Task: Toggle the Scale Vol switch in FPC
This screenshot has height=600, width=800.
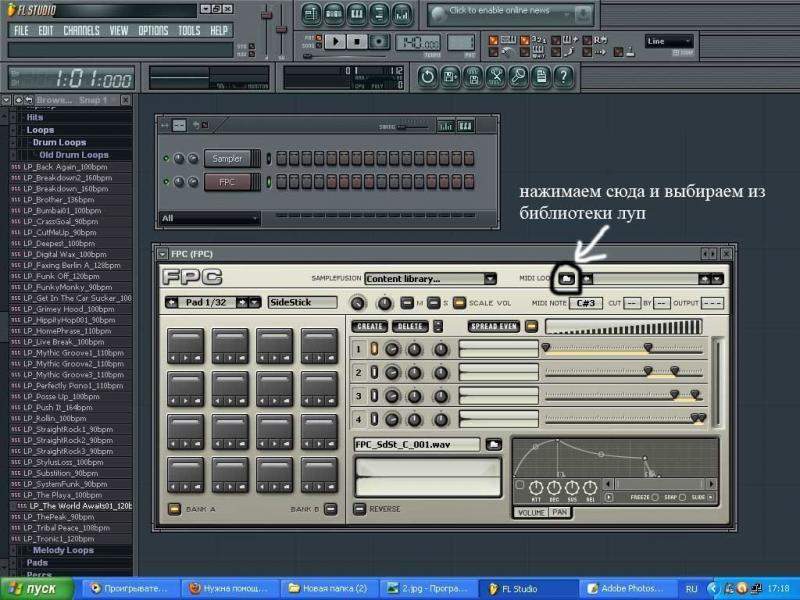Action: tap(459, 303)
